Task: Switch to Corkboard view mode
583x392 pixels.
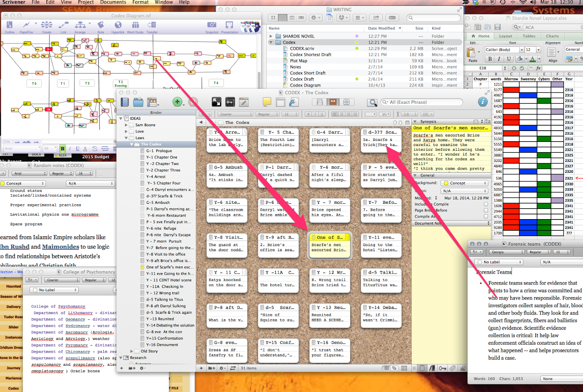Action: pos(333,102)
